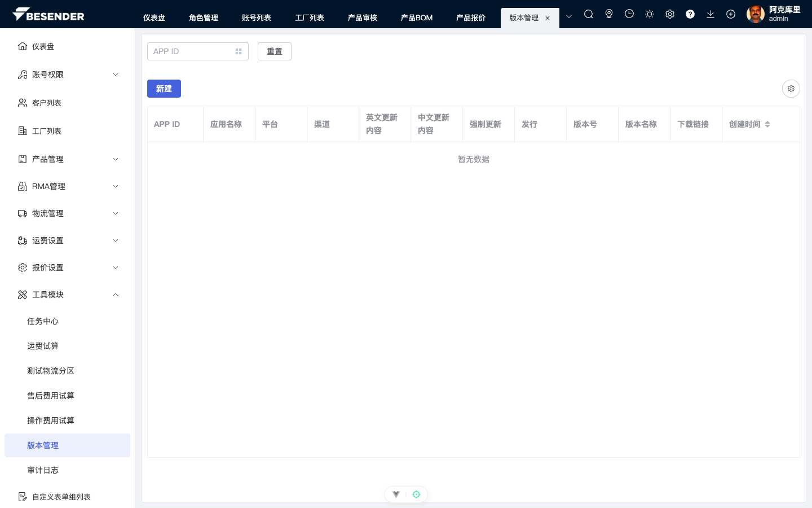Switch to the 产品审核 tab
Screen dimensions: 812x508
pos(363,18)
